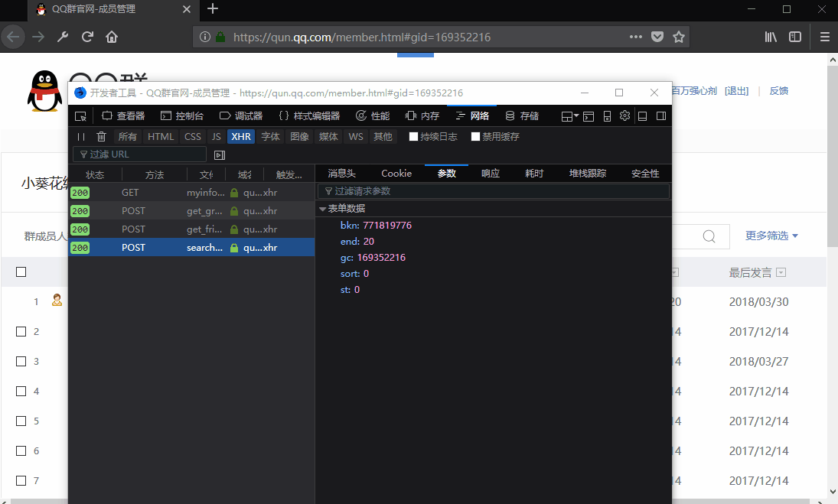Filter requests by 所有 (All)
This screenshot has width=838, height=504.
click(x=127, y=137)
